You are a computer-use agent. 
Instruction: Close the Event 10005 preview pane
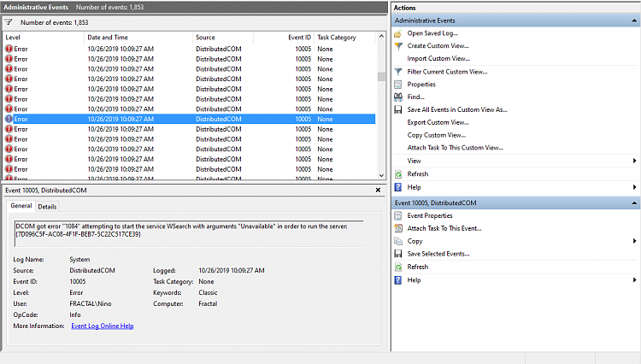coord(378,190)
